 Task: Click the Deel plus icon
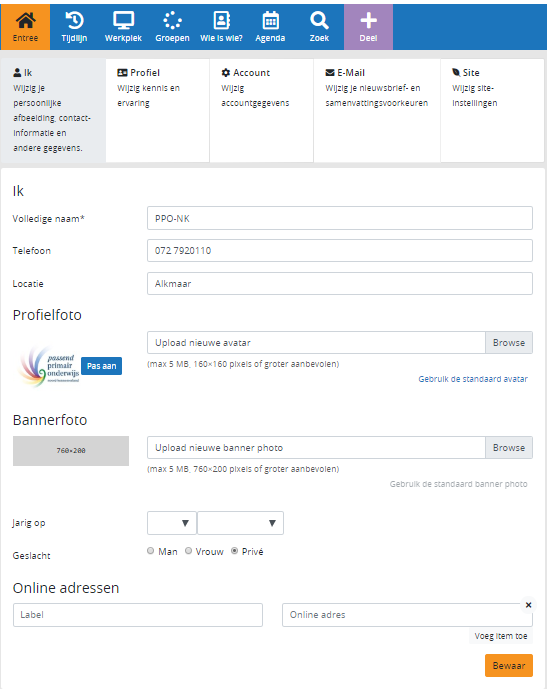coord(368,20)
